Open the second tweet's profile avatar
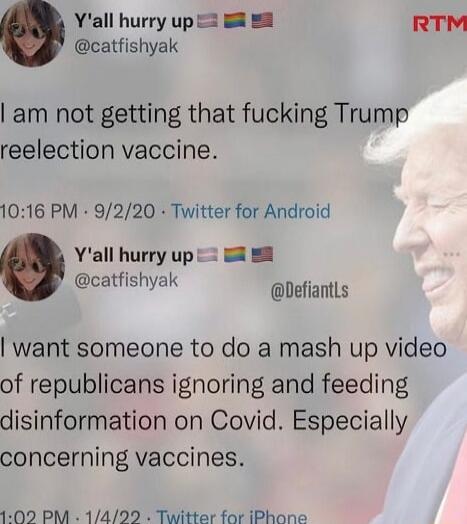This screenshot has width=467, height=524. (32, 267)
